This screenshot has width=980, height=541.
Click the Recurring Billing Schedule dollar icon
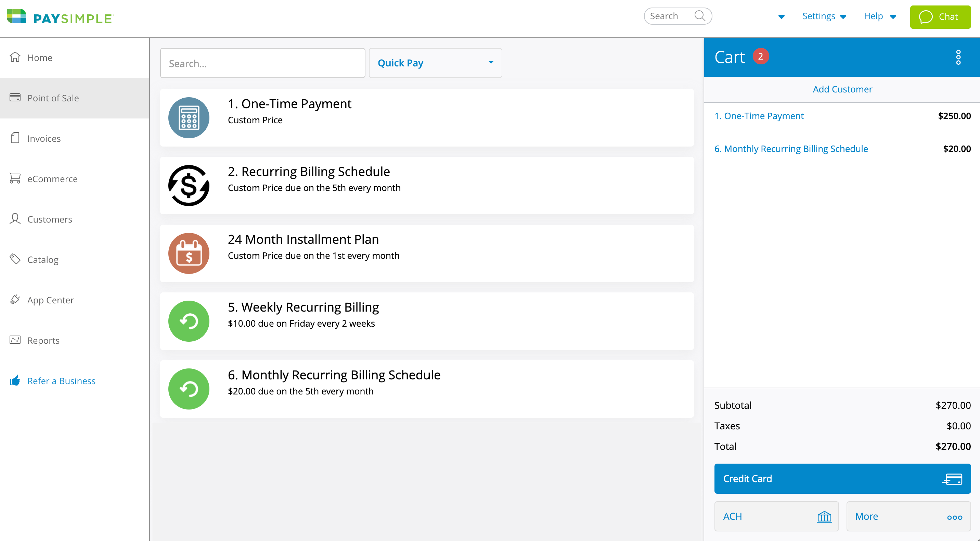(x=189, y=185)
